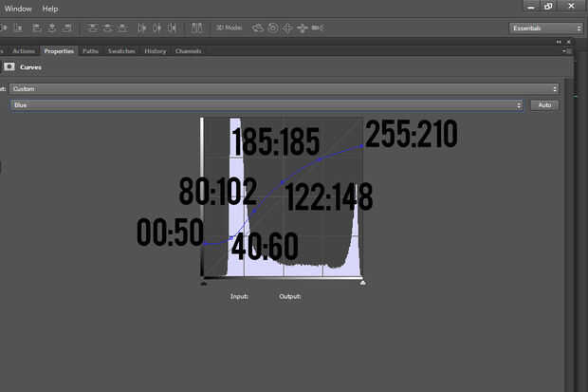Screen dimensions: 588x392
Task: Click the align horizontal centers icon
Action: coord(52,28)
